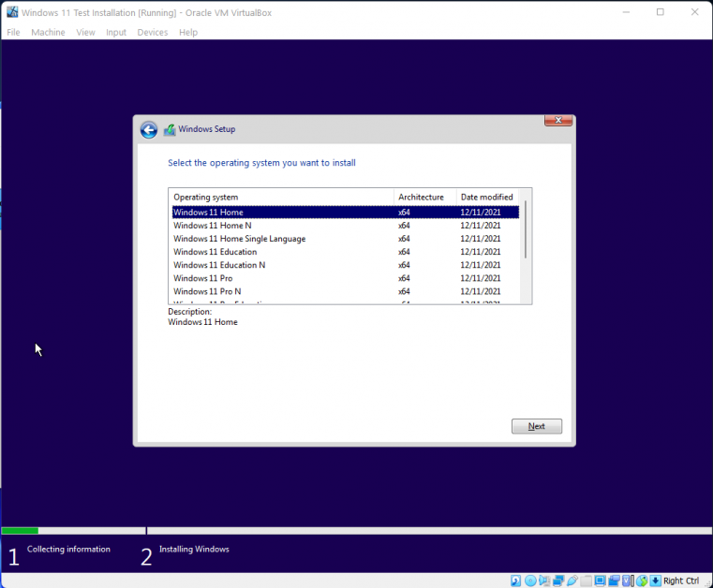713x588 pixels.
Task: Close the Windows Setup dialog
Action: (x=558, y=120)
